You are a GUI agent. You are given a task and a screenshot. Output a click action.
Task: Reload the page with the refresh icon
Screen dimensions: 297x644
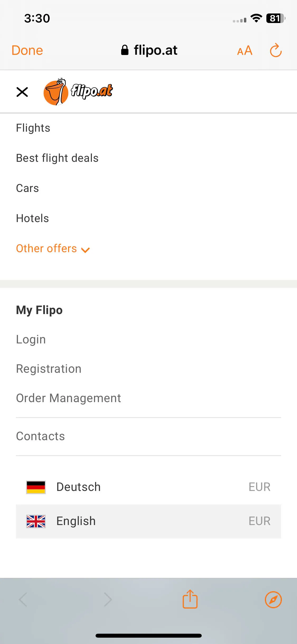[276, 50]
